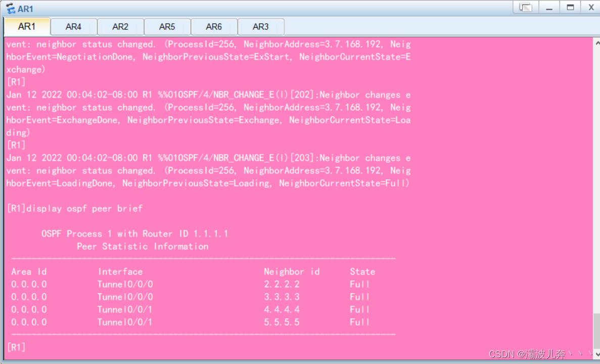Maximize the AR1 terminal window
The image size is (600, 364).
pyautogui.click(x=570, y=7)
